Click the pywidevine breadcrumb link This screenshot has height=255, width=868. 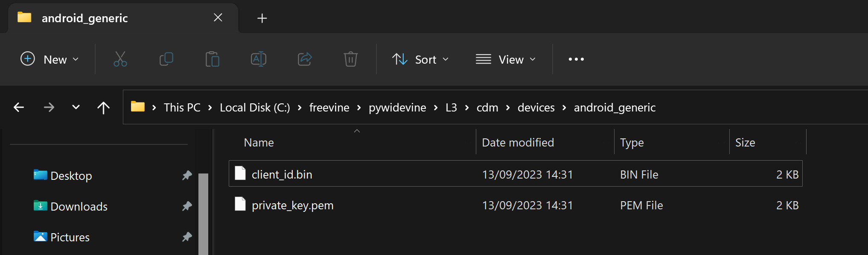397,107
